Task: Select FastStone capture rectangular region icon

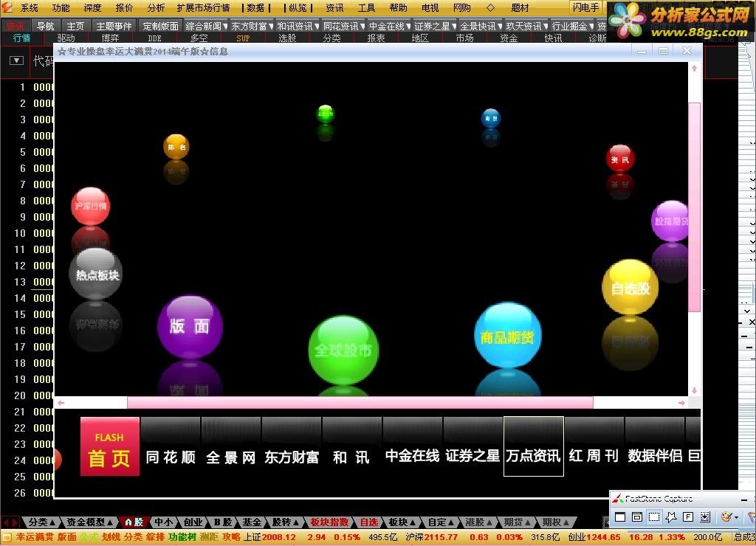Action: point(654,517)
